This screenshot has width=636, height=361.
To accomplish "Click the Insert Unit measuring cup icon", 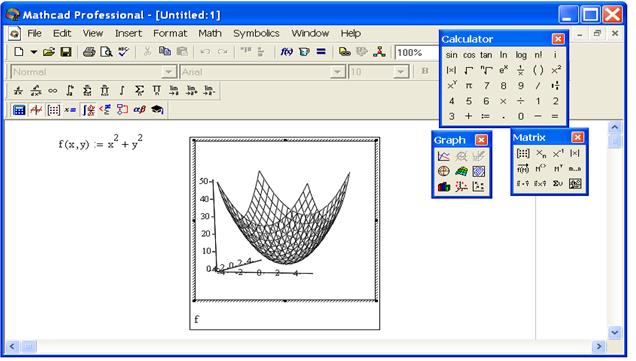I will pos(304,52).
